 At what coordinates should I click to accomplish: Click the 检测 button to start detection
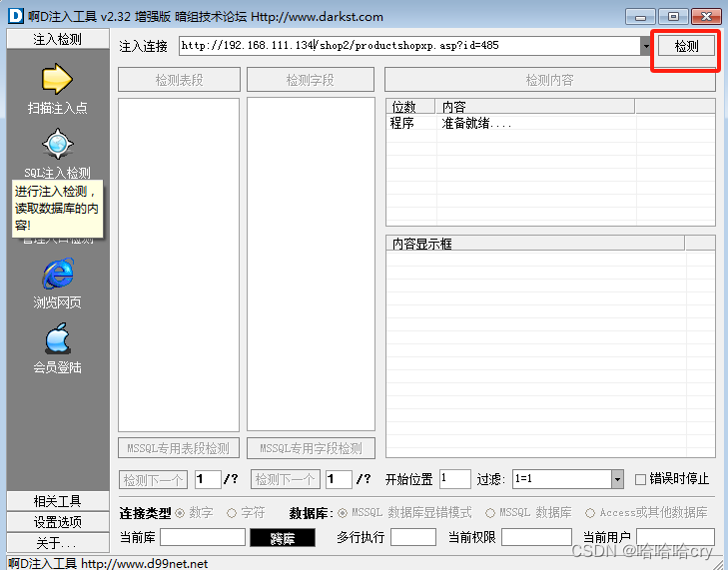686,46
